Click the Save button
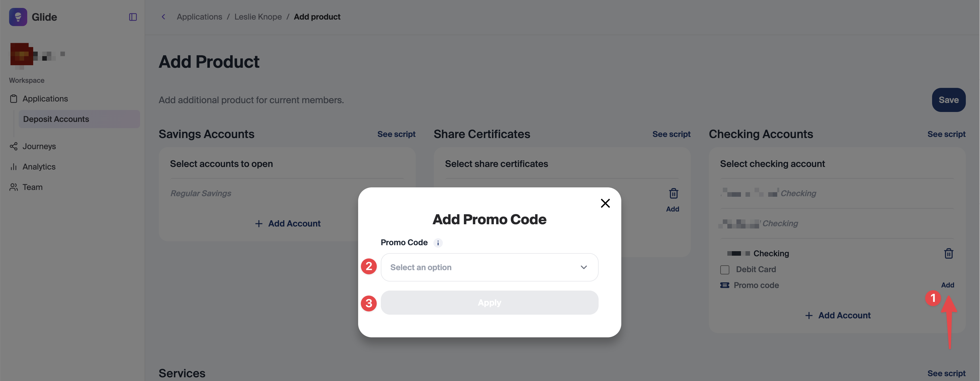 [x=948, y=100]
